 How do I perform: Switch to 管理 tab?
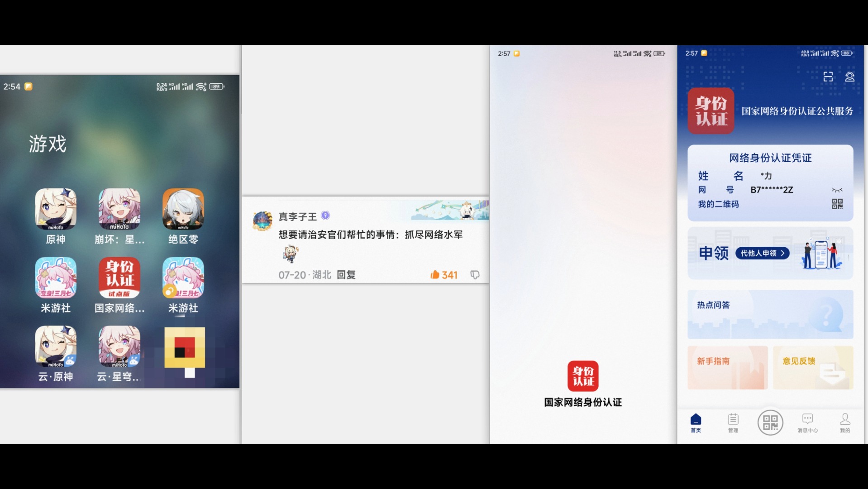click(x=733, y=423)
